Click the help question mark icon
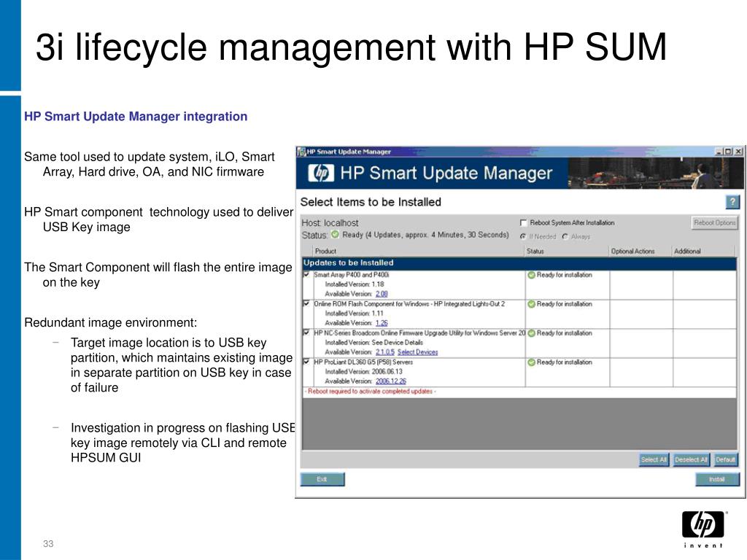The height and width of the screenshot is (560, 747). (732, 202)
